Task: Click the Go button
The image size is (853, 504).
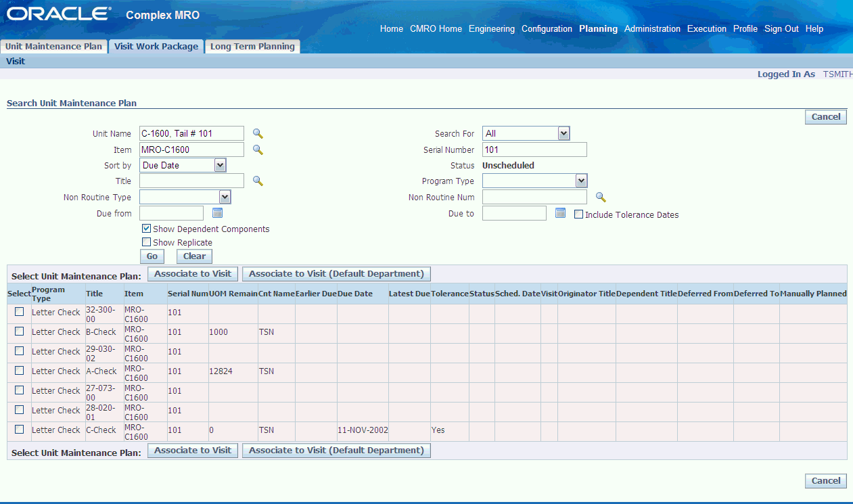Action: coord(152,256)
